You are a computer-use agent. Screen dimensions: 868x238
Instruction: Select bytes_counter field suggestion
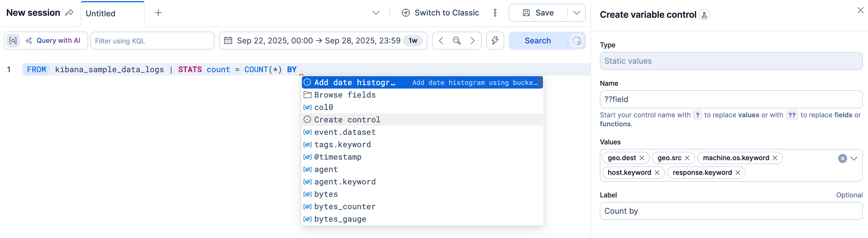(x=422, y=207)
